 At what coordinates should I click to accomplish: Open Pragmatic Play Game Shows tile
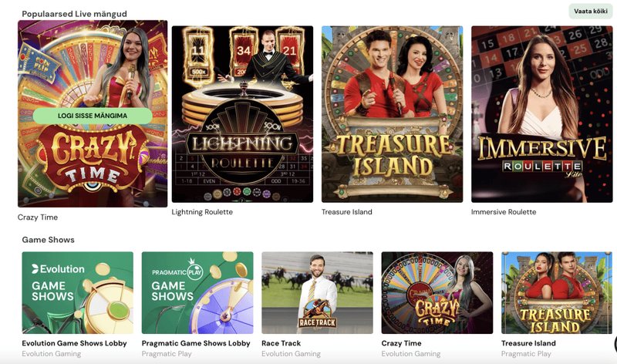click(x=197, y=293)
